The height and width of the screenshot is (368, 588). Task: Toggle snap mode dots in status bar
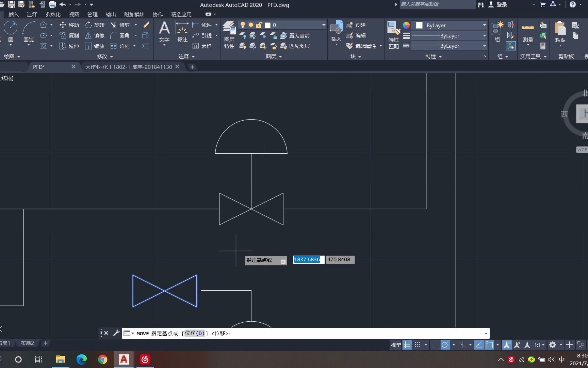click(x=418, y=345)
